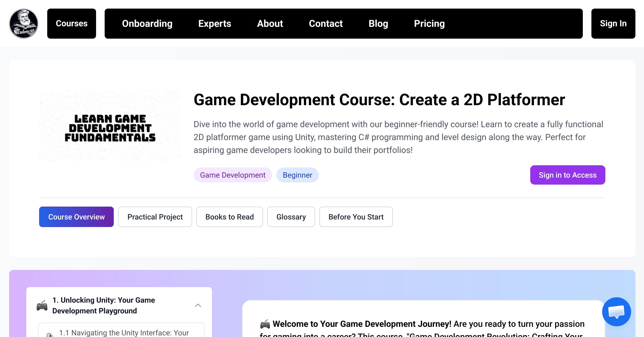Visit the Blog
The image size is (644, 337).
378,24
